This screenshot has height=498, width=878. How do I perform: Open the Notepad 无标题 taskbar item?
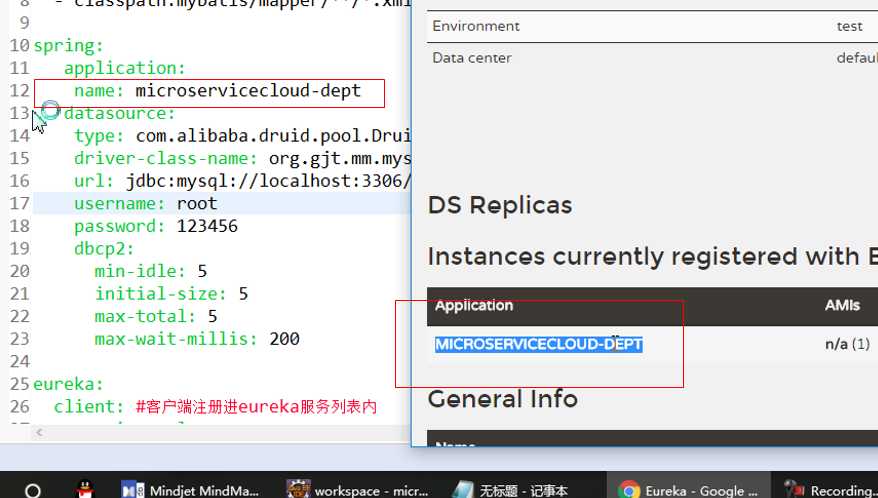tap(510, 491)
